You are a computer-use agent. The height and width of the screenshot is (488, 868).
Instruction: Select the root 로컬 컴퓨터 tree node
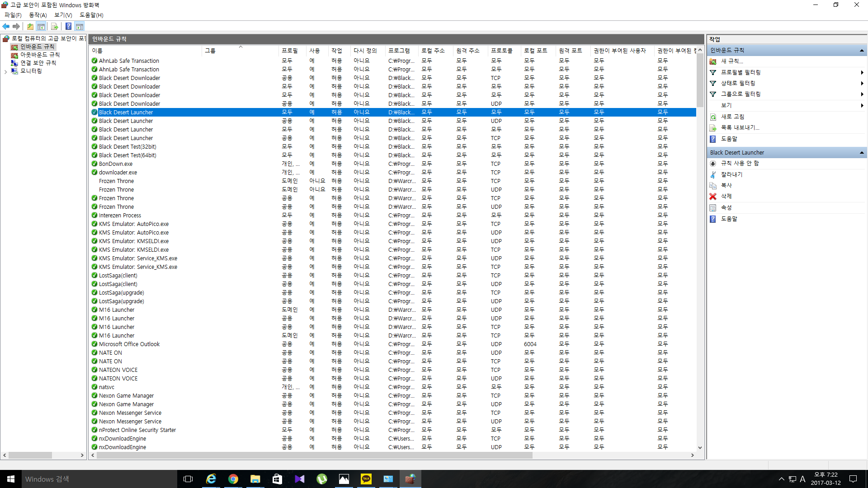[48, 38]
